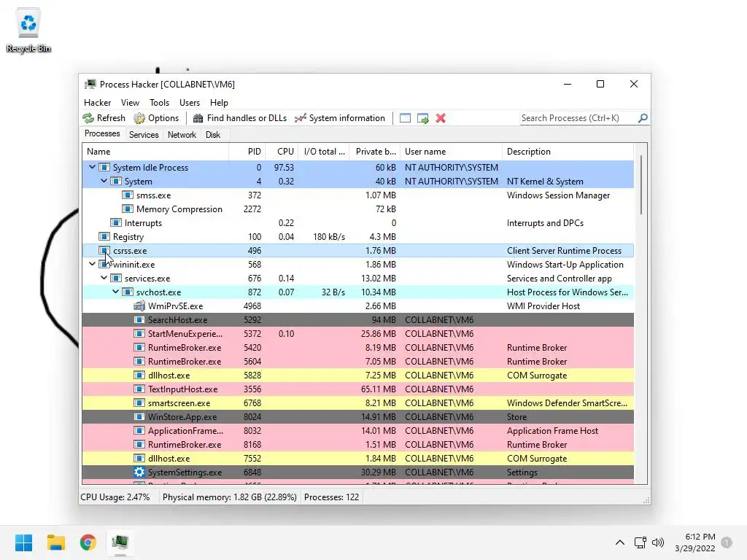Open the View menu

(x=130, y=102)
